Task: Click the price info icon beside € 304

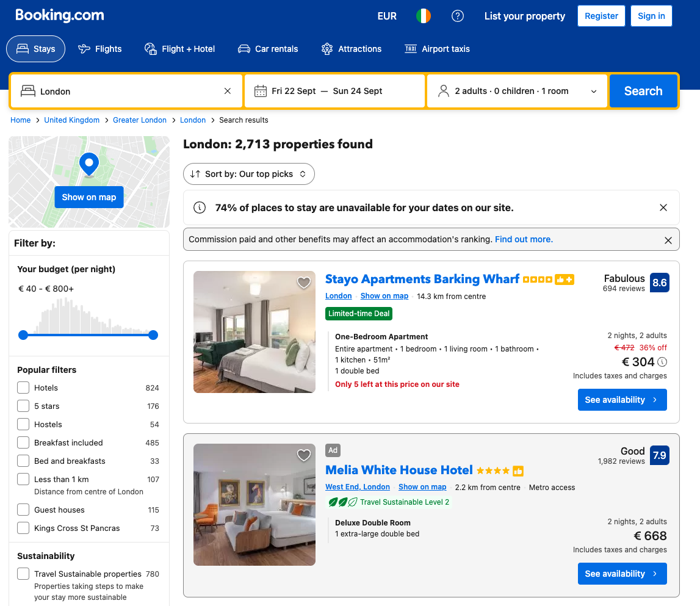Action: tap(663, 362)
